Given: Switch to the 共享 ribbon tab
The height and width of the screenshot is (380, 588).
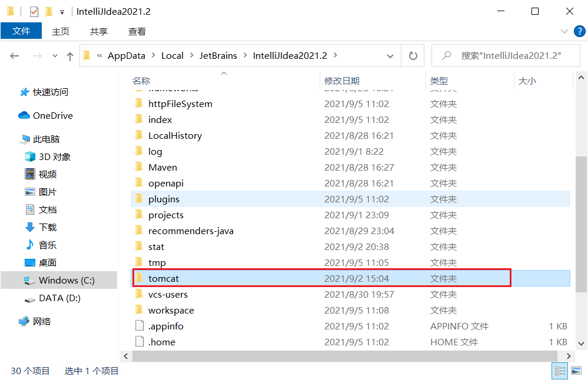Looking at the screenshot, I should (x=99, y=32).
